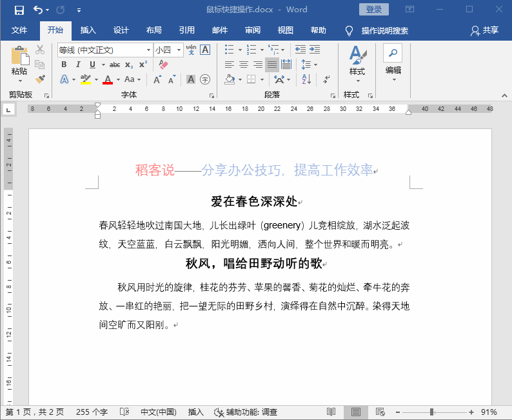Undo the last action

point(38,10)
